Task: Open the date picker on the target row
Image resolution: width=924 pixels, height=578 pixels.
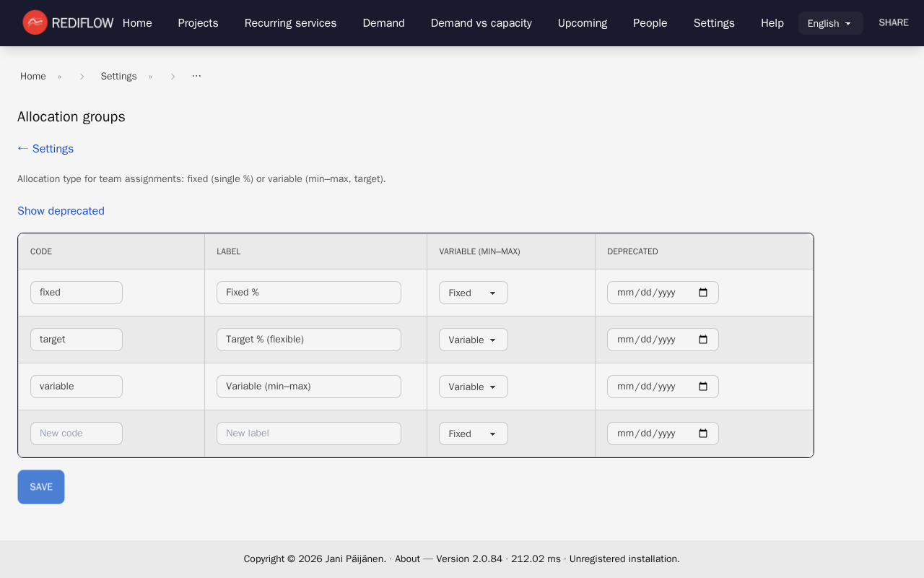Action: click(703, 339)
